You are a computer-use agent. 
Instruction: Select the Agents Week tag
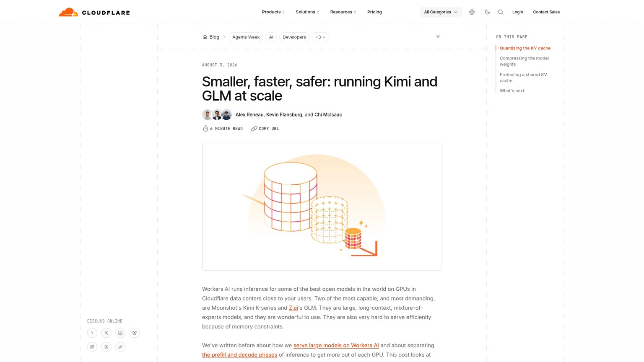(246, 37)
